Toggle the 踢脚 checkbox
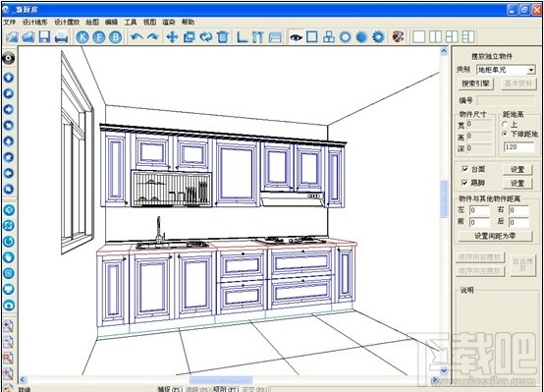The height and width of the screenshot is (392, 544). click(x=464, y=183)
